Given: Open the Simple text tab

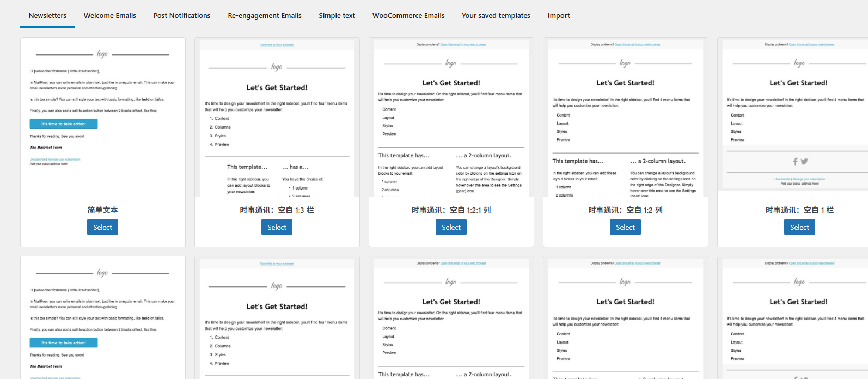Looking at the screenshot, I should (337, 15).
